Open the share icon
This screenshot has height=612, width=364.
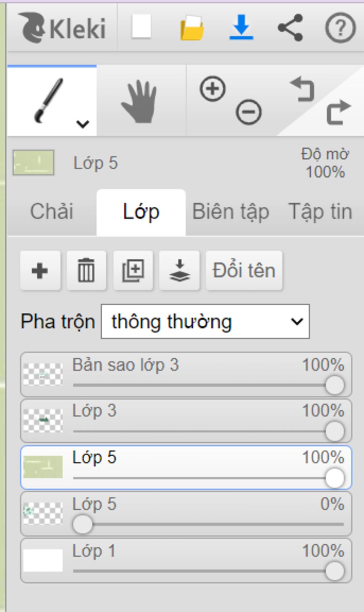290,28
